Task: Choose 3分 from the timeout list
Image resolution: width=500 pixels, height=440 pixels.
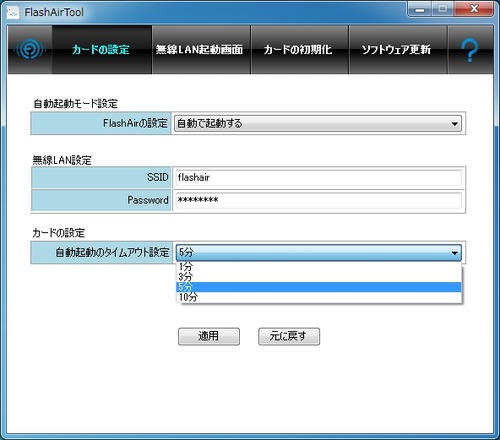Action: point(319,277)
